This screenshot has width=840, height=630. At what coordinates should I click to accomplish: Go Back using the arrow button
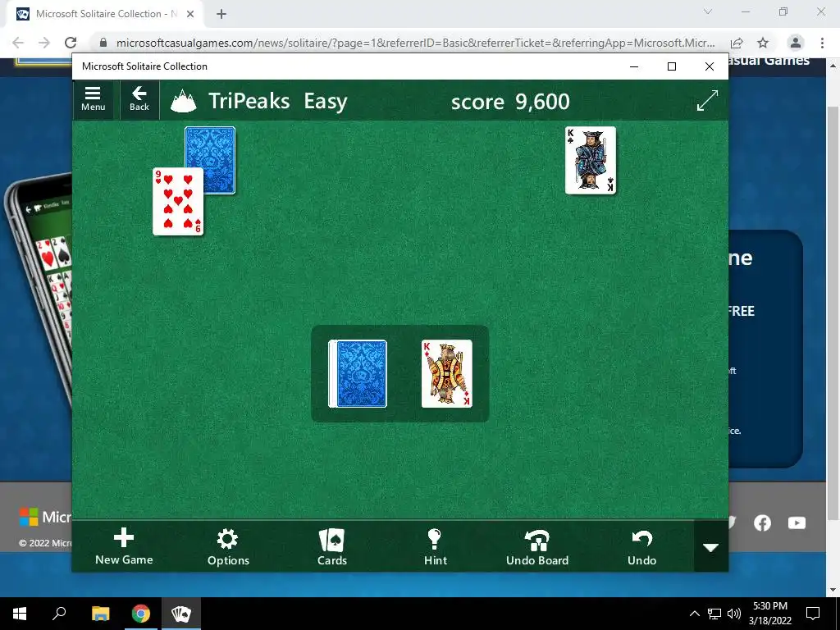[139, 99]
